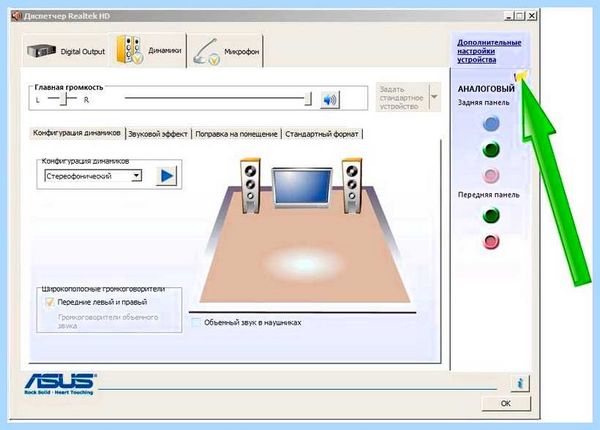Viewport: 600px width, 430px height.
Task: Switch to the Динамики tab
Action: click(148, 50)
